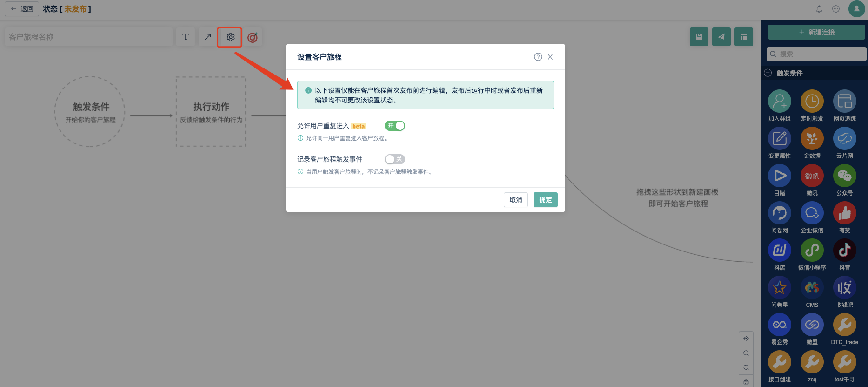
Task: Click the publish paper-plane icon
Action: pos(721,37)
